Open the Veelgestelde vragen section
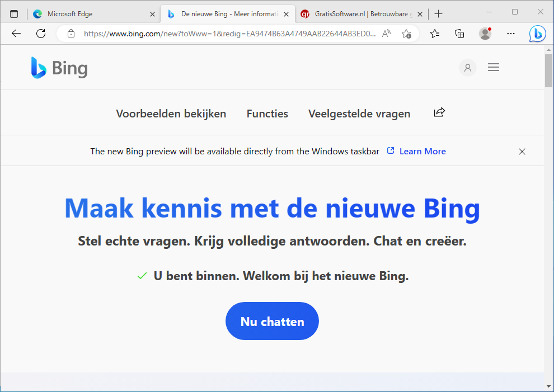Viewport: 554px width, 392px height. click(x=359, y=114)
